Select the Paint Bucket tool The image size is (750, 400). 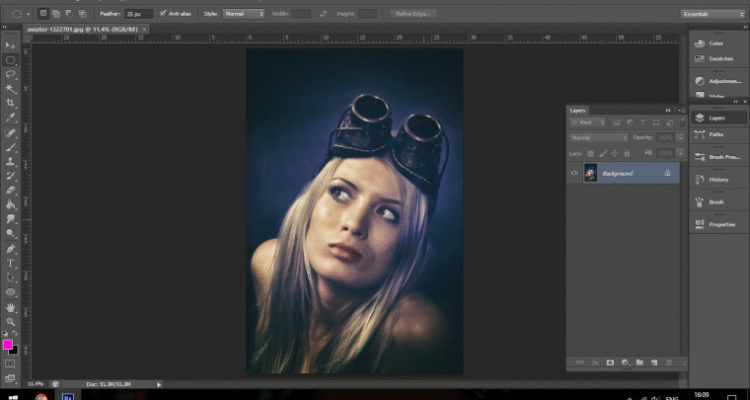click(x=10, y=205)
